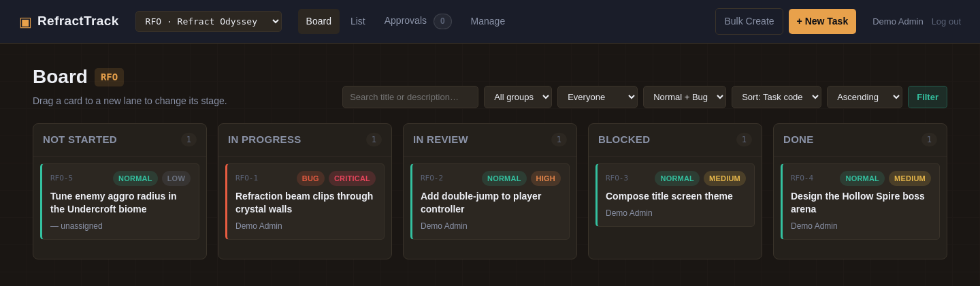Switch to the List tab
This screenshot has width=980, height=286.
pos(358,21)
